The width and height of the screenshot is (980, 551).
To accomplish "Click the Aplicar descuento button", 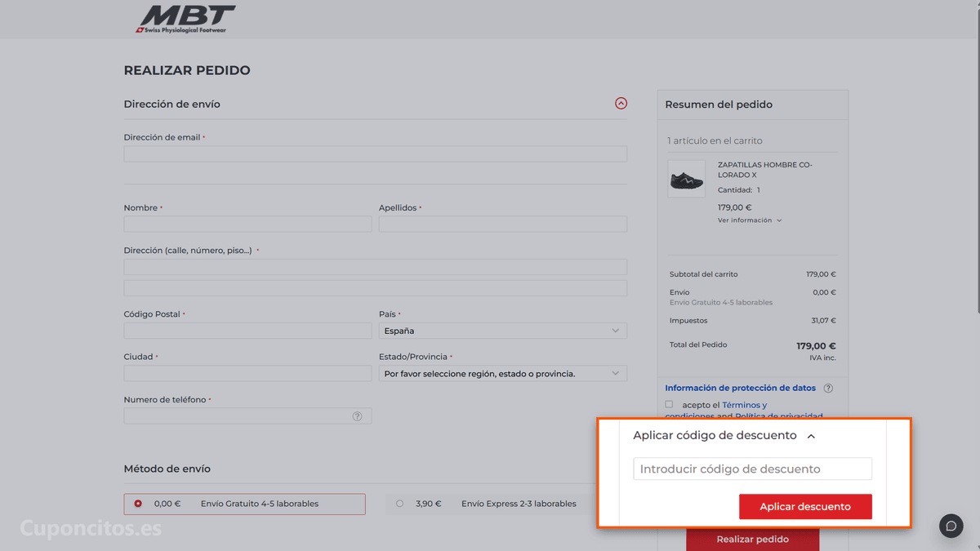I will click(805, 507).
